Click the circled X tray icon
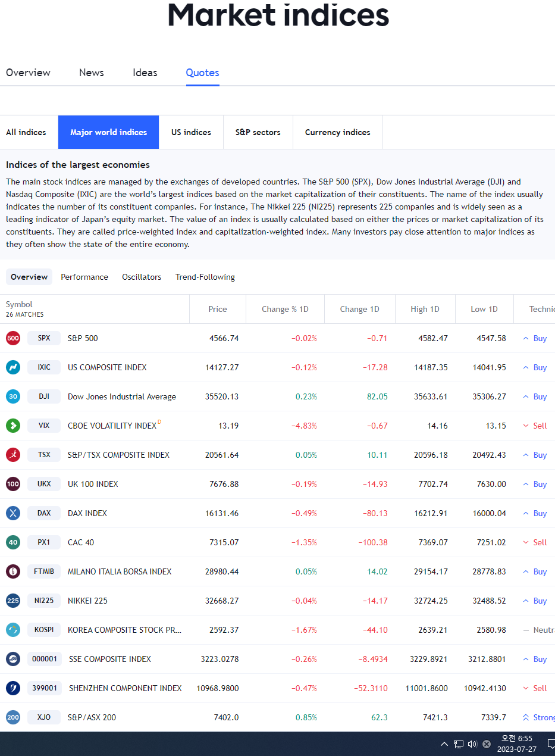555x756 pixels. 487,744
